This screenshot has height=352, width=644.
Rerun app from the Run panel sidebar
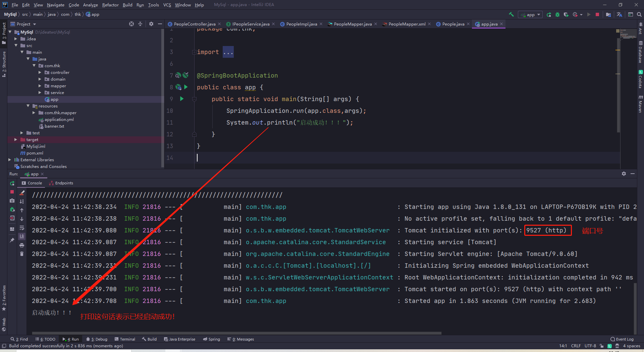pyautogui.click(x=12, y=183)
